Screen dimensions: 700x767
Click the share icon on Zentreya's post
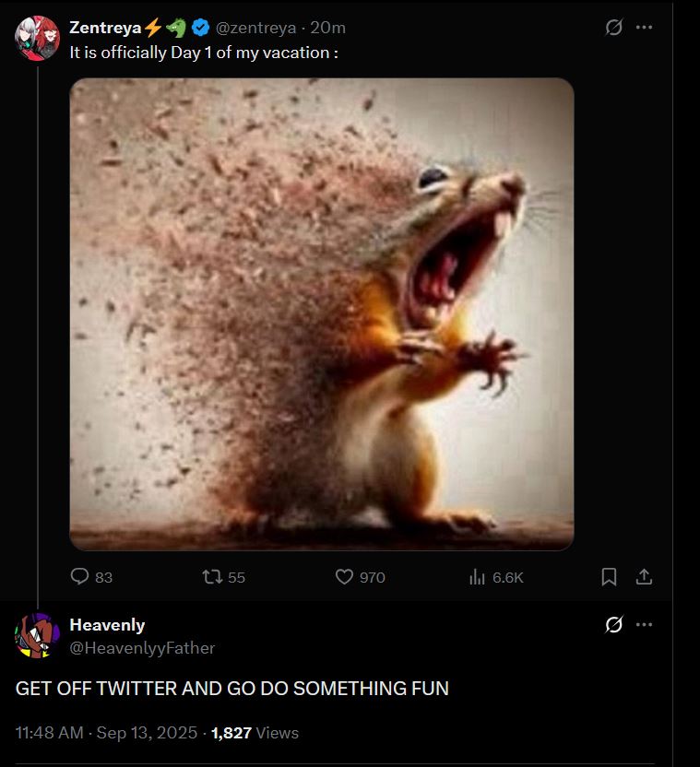[x=645, y=577]
